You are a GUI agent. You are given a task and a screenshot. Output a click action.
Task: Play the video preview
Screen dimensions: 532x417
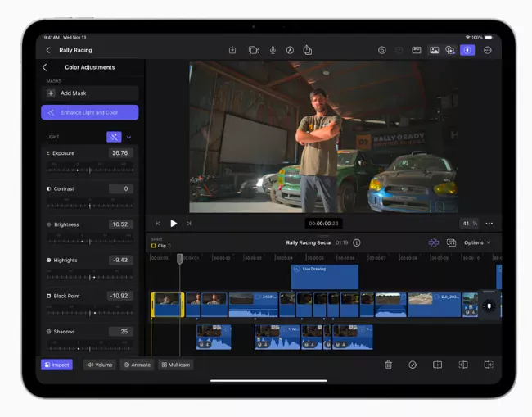click(x=174, y=224)
